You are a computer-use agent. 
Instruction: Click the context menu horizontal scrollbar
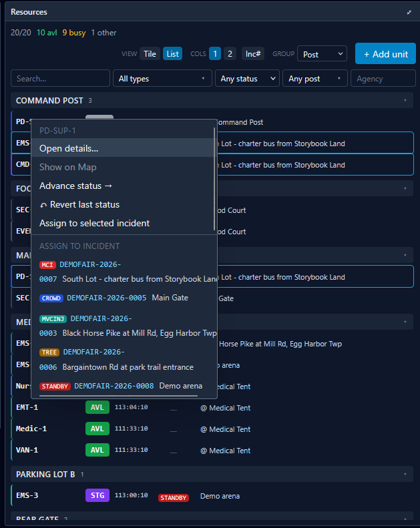pos(118,396)
